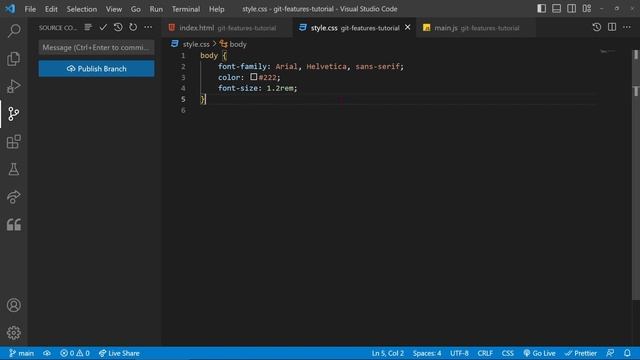The image size is (640, 360).
Task: Close the style.css tab
Action: tap(407, 27)
